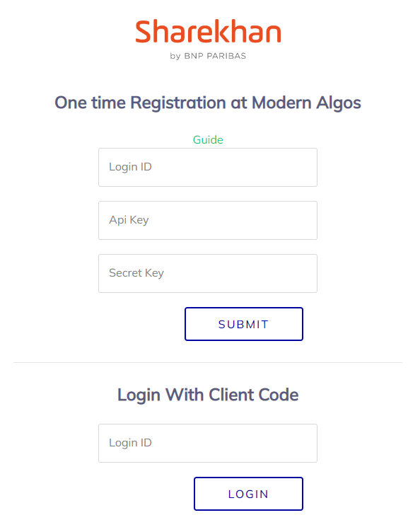Click the 'BNP PARIBAS' brand text
This screenshot has height=532, width=408.
click(x=215, y=56)
